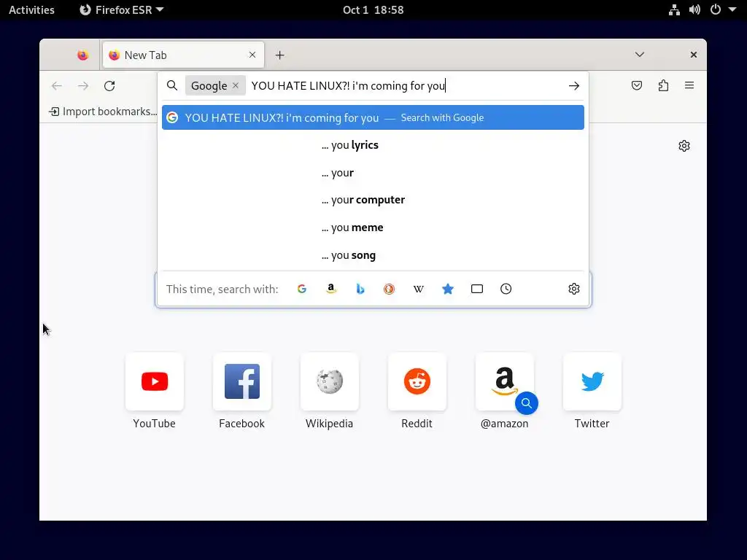Pick suggestion '... you lyrics'

(373, 145)
